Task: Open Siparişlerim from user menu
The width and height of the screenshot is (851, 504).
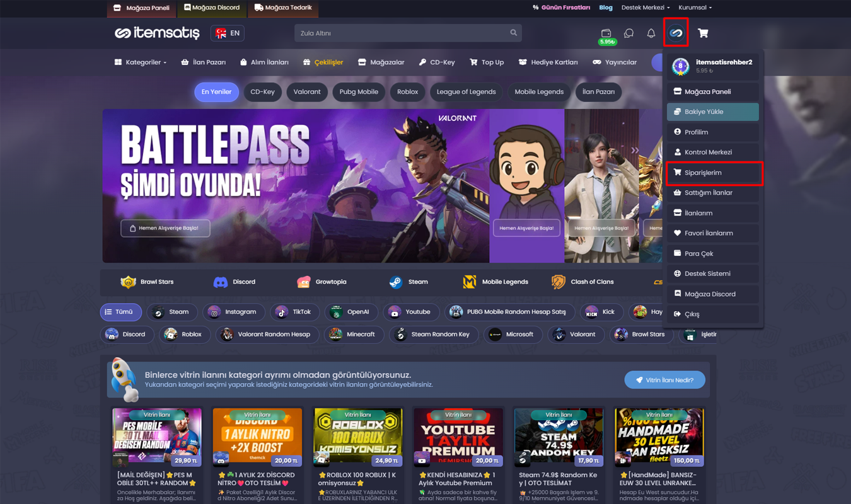Action: click(x=714, y=173)
